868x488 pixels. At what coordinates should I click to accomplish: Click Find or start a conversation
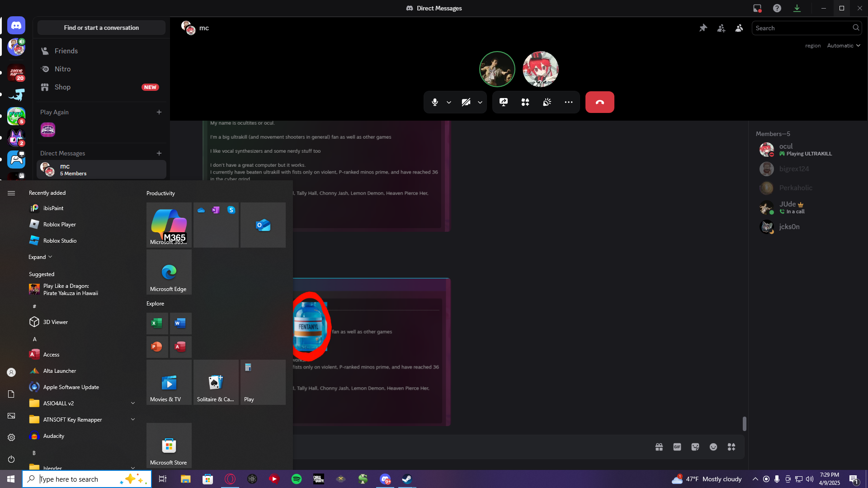point(101,28)
